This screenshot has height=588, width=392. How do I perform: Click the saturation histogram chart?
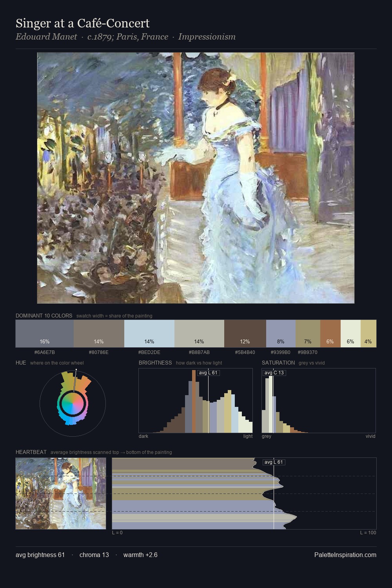(x=319, y=401)
